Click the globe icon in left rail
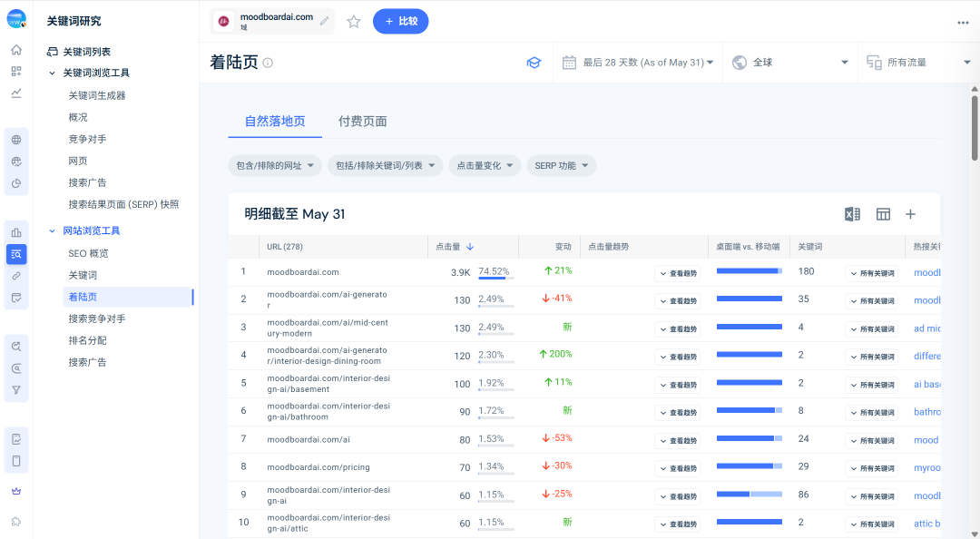The width and height of the screenshot is (980, 539). coord(16,140)
